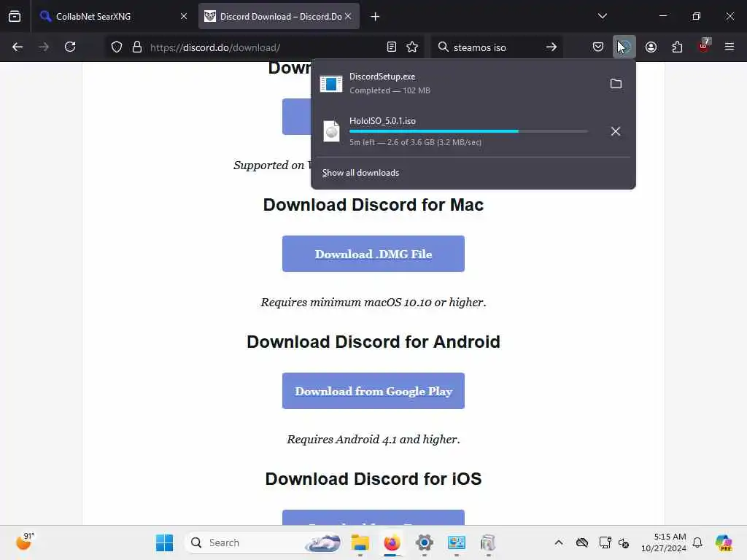
Task: Click the Android 4.1 requirement text
Action: [x=373, y=440]
